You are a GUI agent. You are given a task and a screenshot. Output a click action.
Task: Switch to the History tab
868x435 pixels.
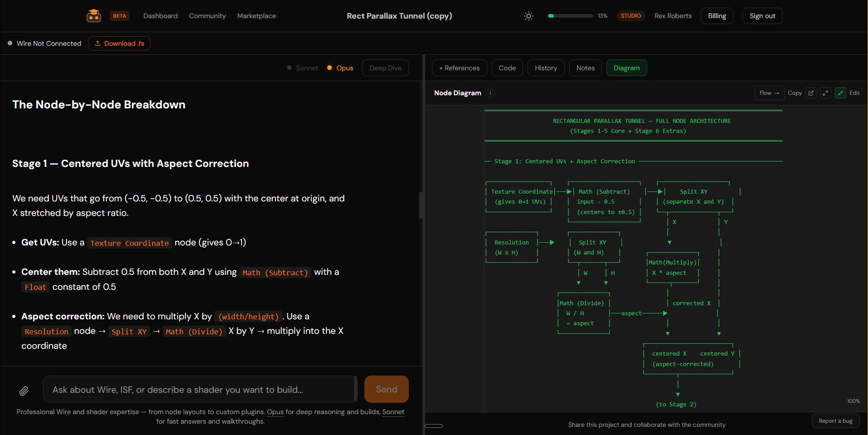coord(546,68)
